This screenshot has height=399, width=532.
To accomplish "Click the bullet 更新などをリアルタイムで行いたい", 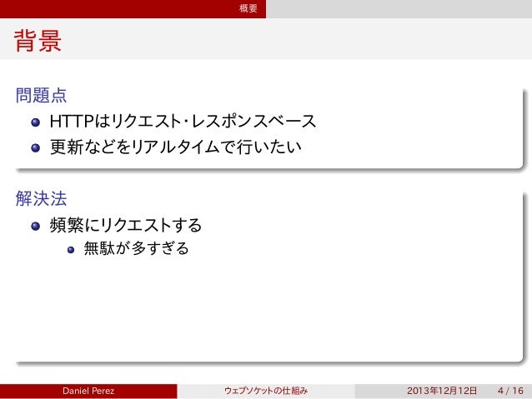I will [x=175, y=147].
